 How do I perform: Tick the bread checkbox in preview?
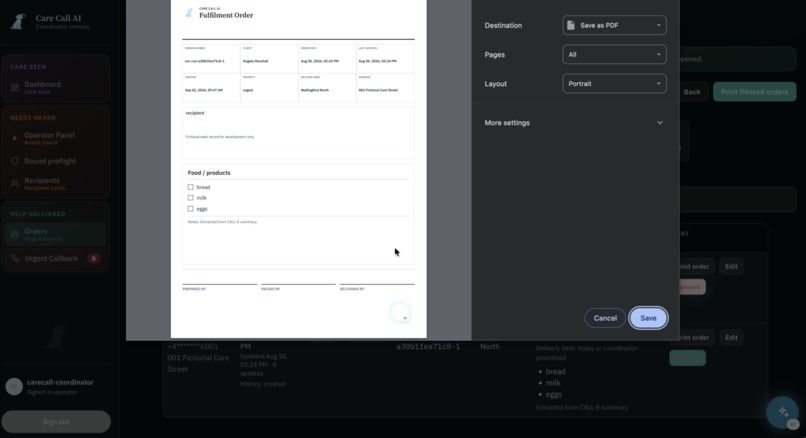point(190,187)
